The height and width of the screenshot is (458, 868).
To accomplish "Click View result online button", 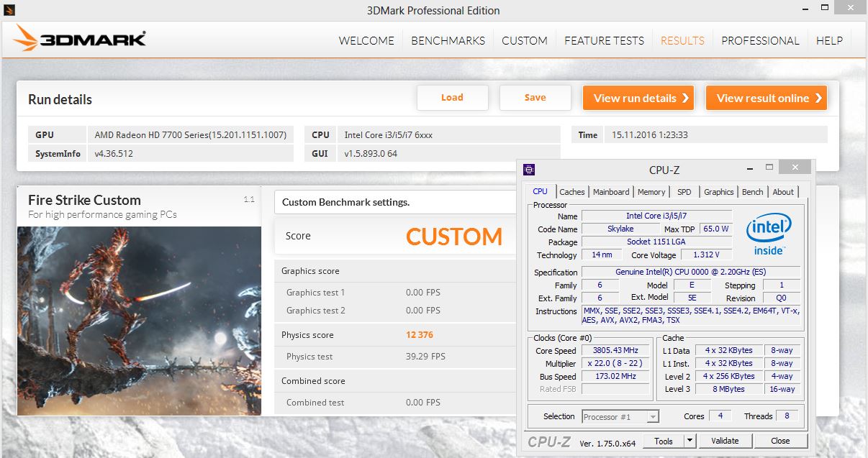I will click(767, 98).
